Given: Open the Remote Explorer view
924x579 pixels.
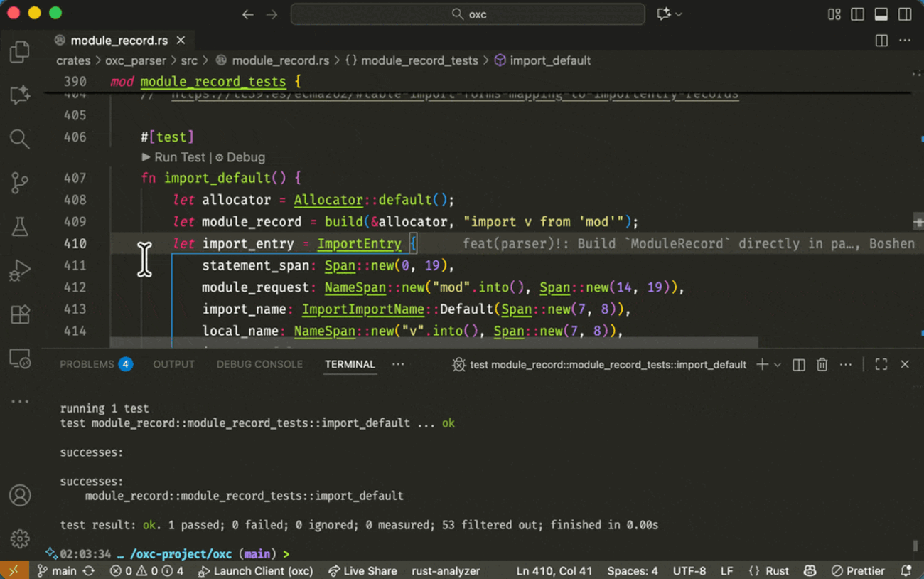Looking at the screenshot, I should [20, 358].
